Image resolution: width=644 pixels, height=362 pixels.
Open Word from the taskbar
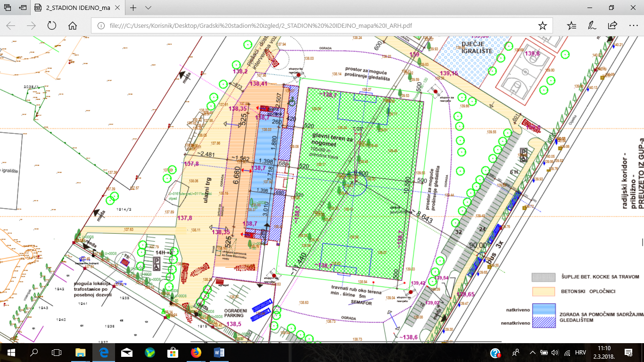point(219,352)
